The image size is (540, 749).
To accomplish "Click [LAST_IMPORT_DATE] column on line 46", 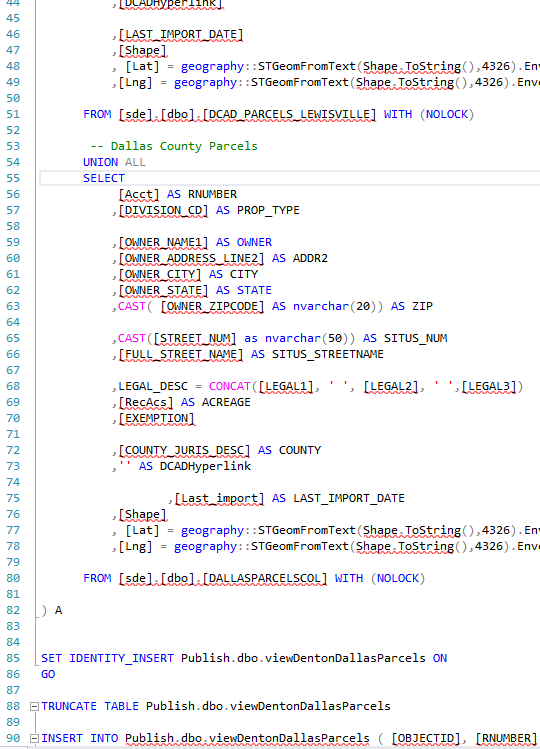I will pyautogui.click(x=181, y=34).
